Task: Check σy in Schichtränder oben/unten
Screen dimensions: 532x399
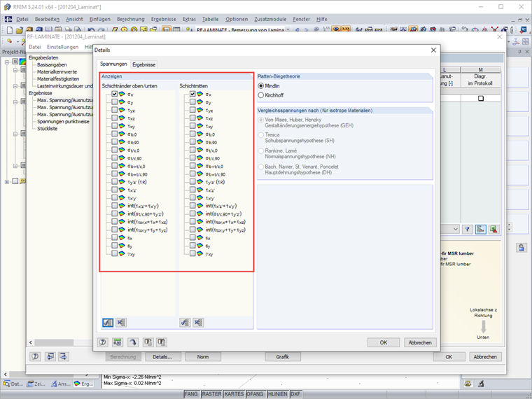Action: 114,101
